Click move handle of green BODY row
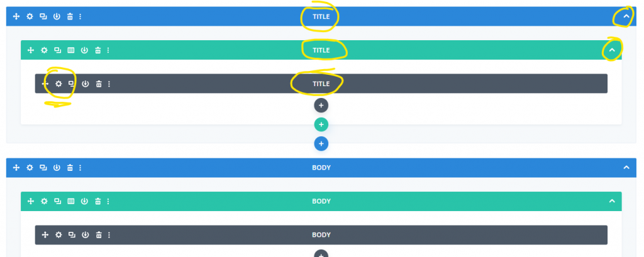Screen dimensions: 644x257 30,202
